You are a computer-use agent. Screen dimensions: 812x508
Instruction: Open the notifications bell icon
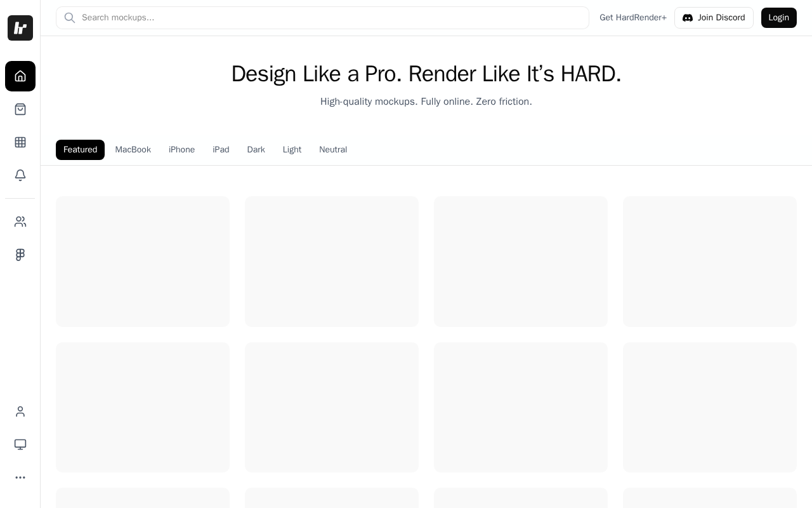20,175
